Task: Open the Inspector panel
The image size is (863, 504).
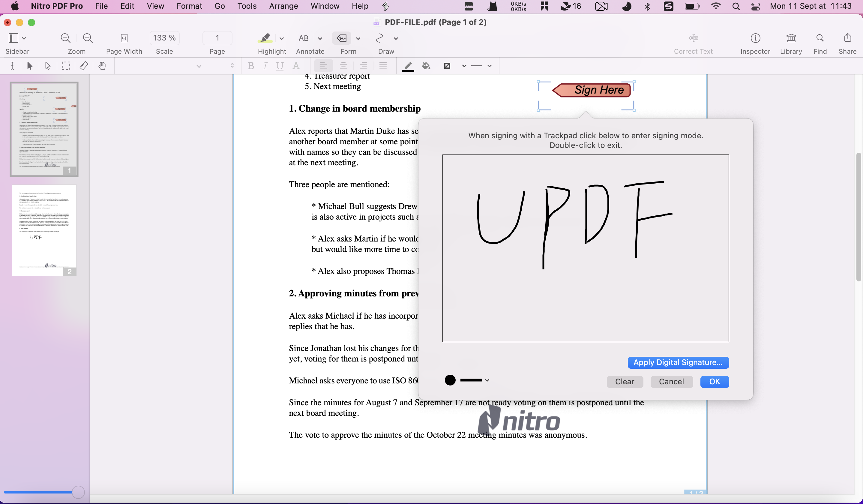Action: point(755,43)
